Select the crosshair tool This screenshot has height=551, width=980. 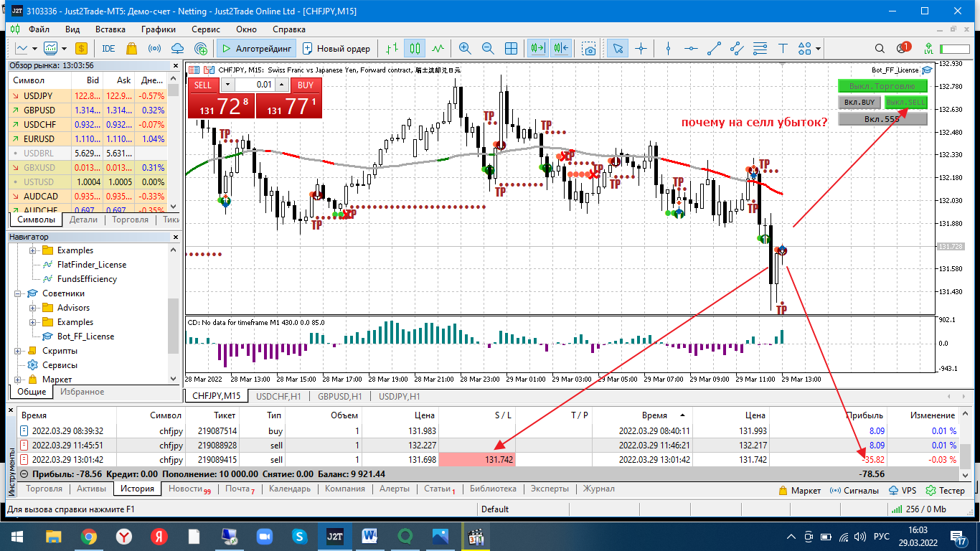[641, 49]
